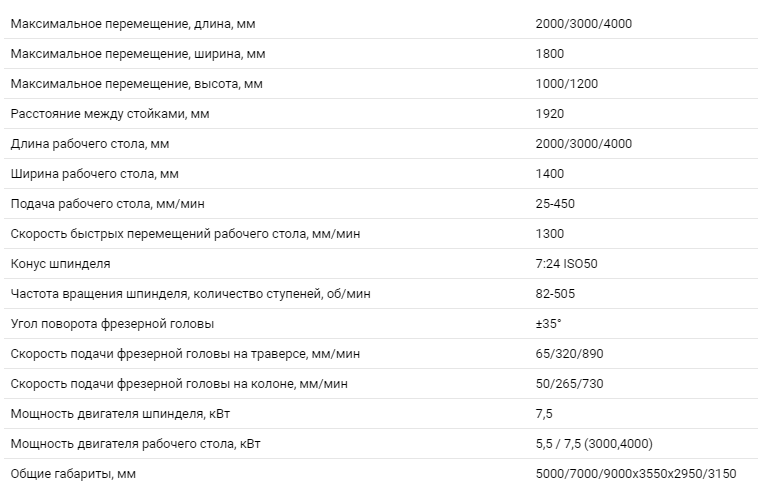Select the 25-450 feed value

point(555,203)
